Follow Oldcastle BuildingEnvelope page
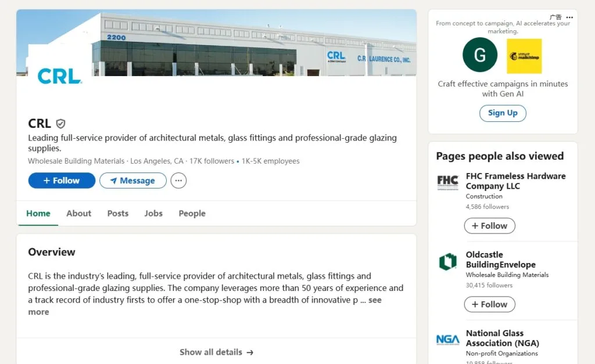Image resolution: width=595 pixels, height=364 pixels. tap(489, 304)
